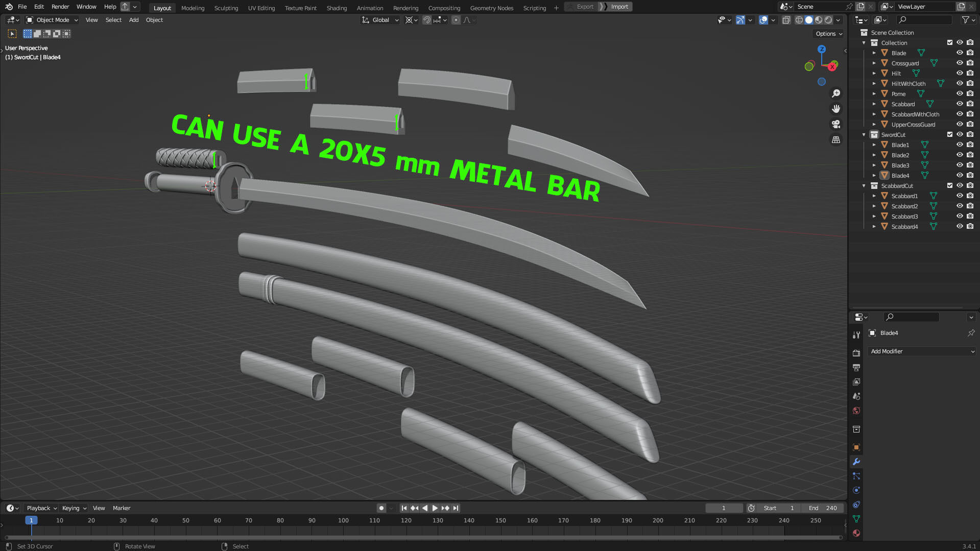Open Object Data mesh properties tab
This screenshot has width=980, height=551.
click(856, 519)
